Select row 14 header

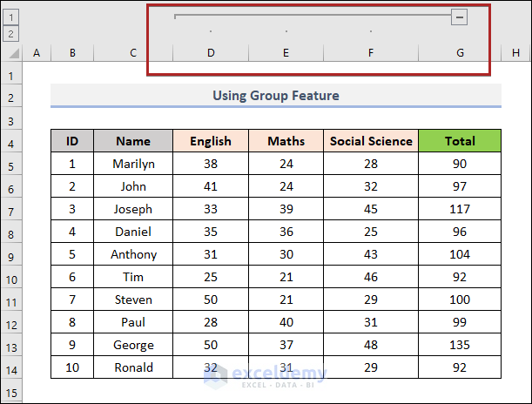[12, 367]
